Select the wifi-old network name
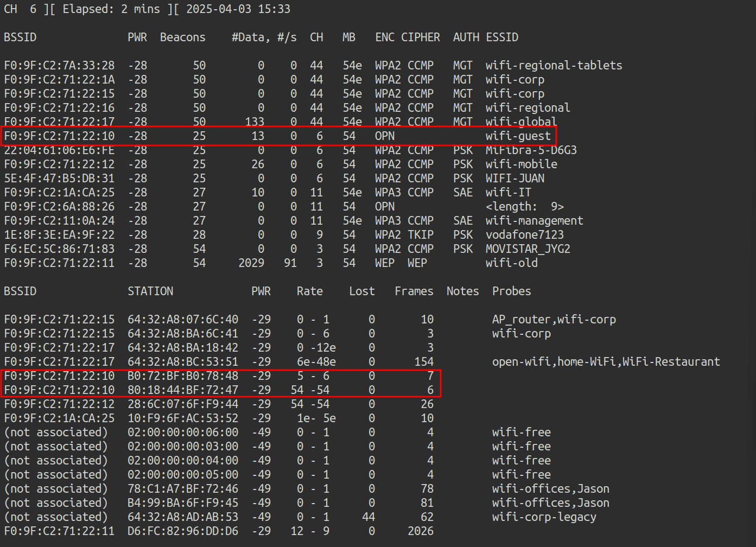The image size is (756, 547). [511, 263]
